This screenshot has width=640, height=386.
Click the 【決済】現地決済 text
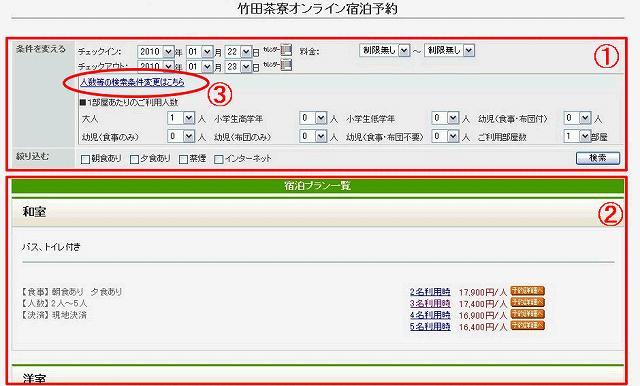(x=53, y=315)
